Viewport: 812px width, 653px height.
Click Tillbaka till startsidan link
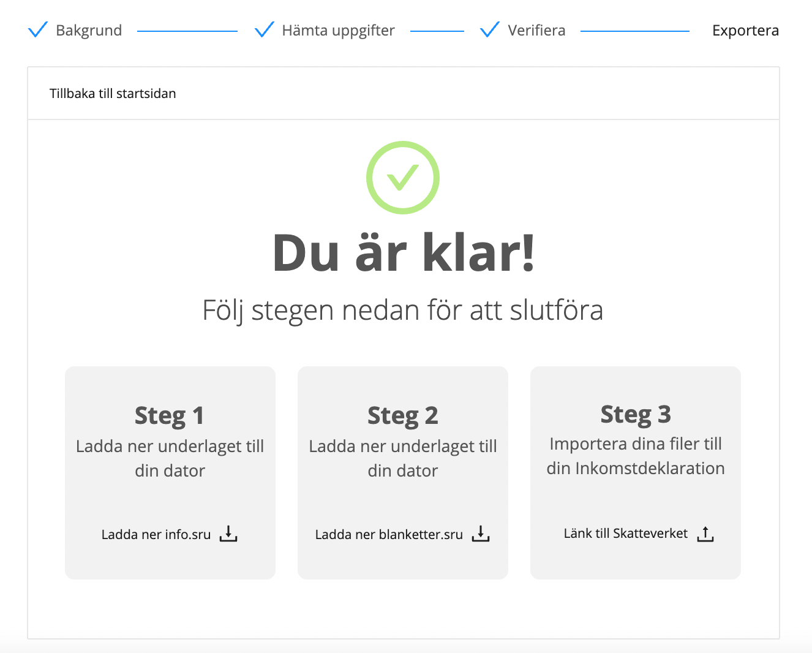pos(113,94)
